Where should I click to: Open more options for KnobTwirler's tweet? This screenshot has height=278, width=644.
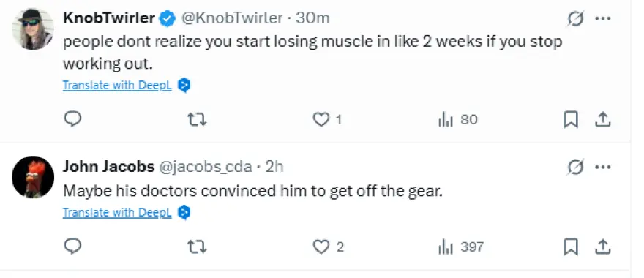pos(602,19)
